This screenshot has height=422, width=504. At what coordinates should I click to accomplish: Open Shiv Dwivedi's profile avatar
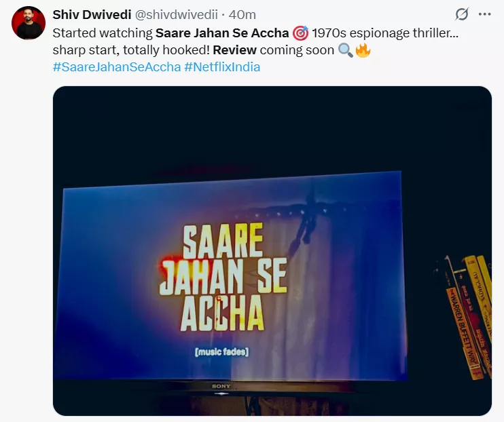point(29,23)
